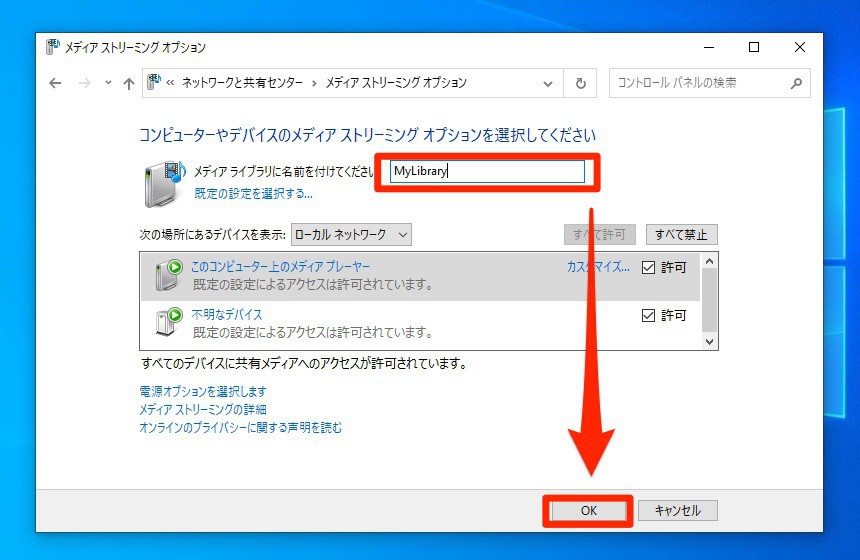The height and width of the screenshot is (560, 860).
Task: Confirm with the OK button
Action: tap(589, 511)
